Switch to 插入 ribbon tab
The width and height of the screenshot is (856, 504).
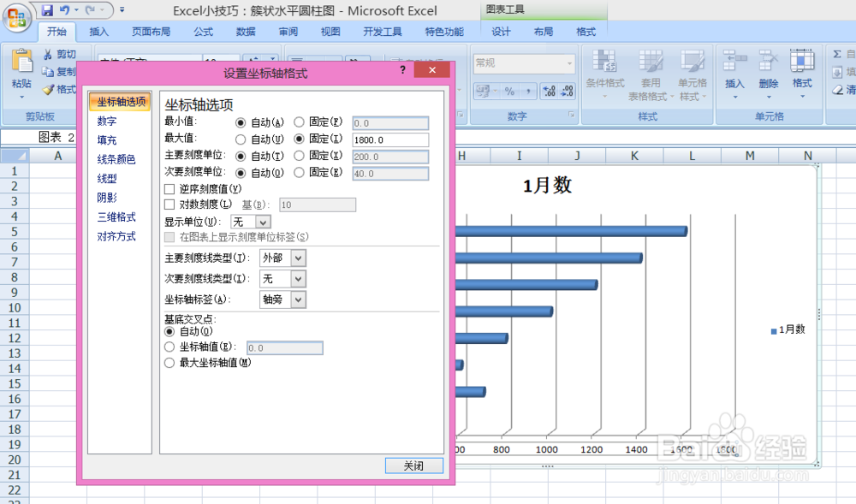click(x=98, y=32)
